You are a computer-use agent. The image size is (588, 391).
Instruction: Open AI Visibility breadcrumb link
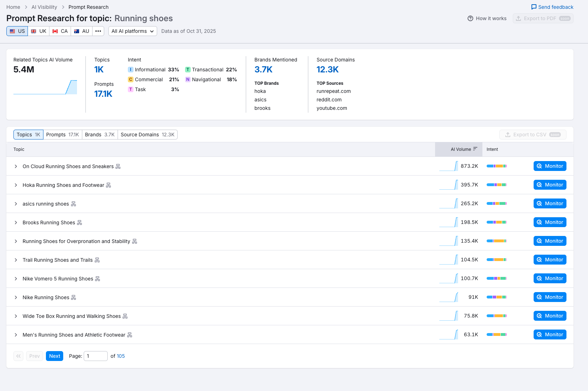coord(44,7)
